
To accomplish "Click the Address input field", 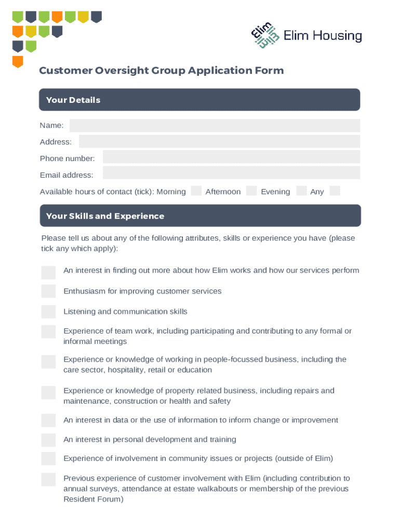I will tap(219, 141).
